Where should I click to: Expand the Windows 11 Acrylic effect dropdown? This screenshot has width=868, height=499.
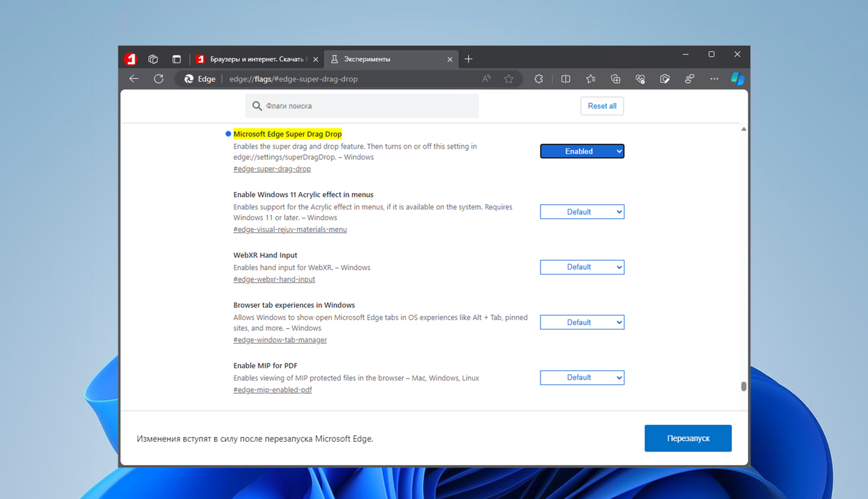click(582, 212)
